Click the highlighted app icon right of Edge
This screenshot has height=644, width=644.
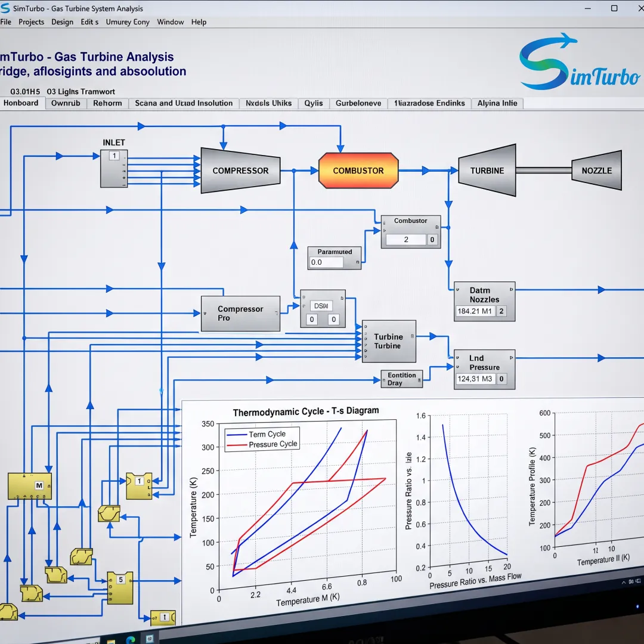pos(150,638)
